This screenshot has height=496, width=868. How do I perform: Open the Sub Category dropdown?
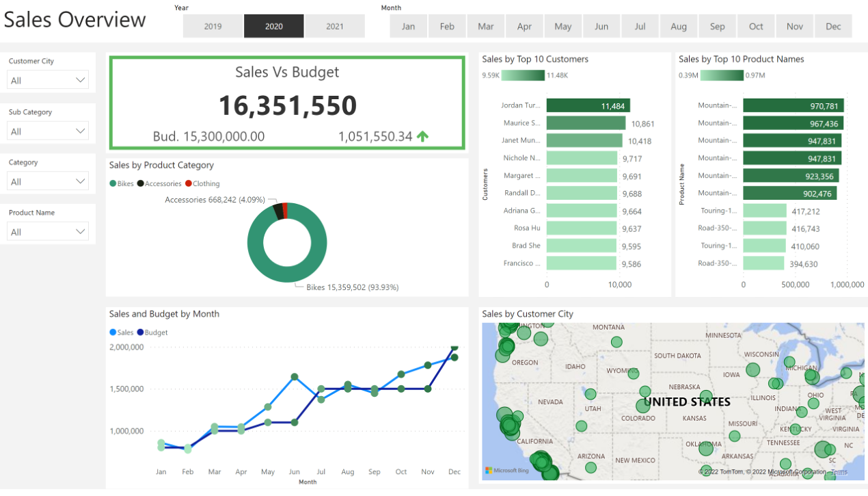48,131
